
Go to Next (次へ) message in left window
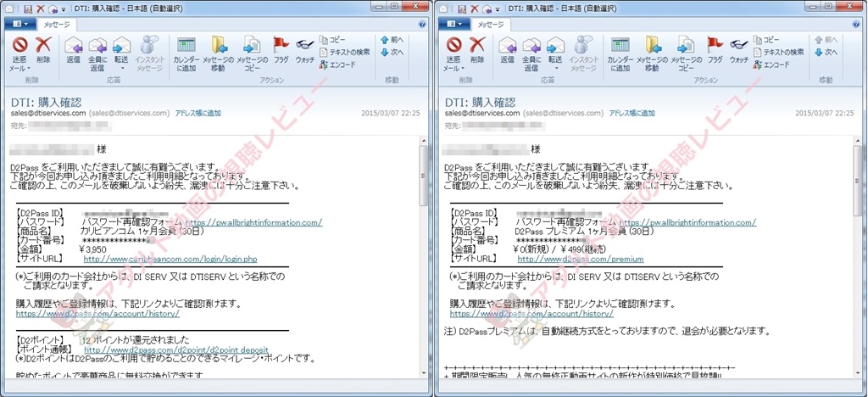[392, 52]
